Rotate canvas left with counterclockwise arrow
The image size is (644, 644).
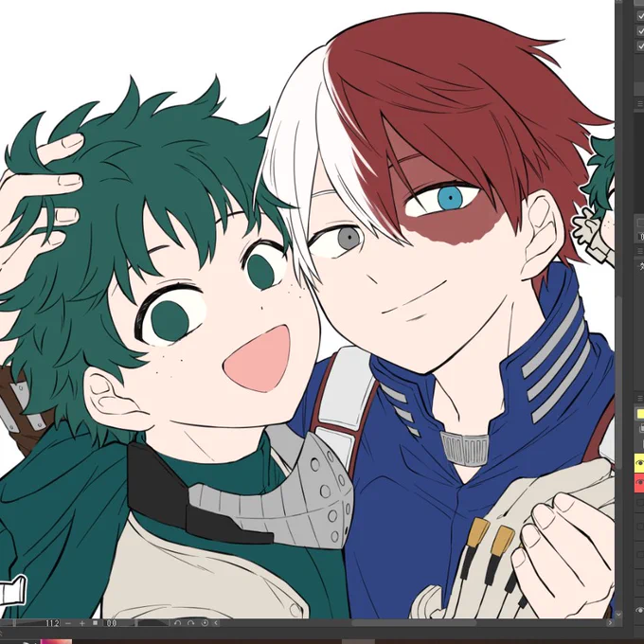pyautogui.click(x=177, y=623)
